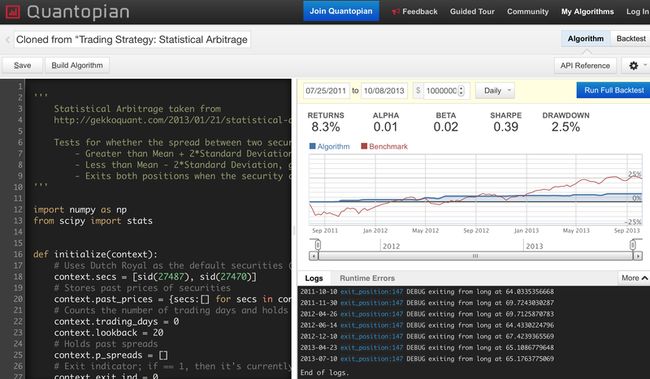Click the Build Algorithm button
Viewport: 650px width, 379px height.
77,66
